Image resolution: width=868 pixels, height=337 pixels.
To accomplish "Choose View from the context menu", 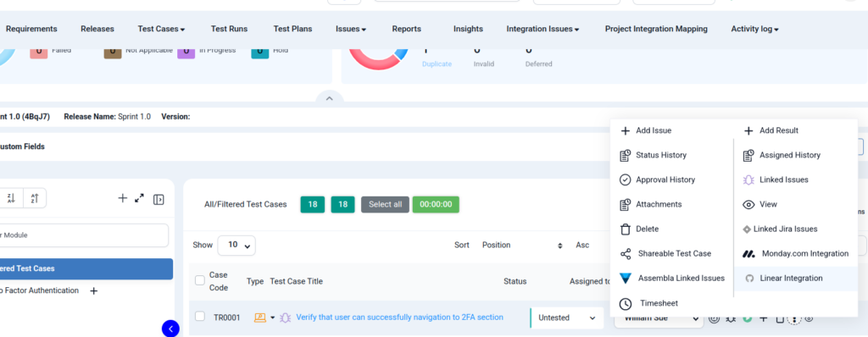I will (x=760, y=204).
